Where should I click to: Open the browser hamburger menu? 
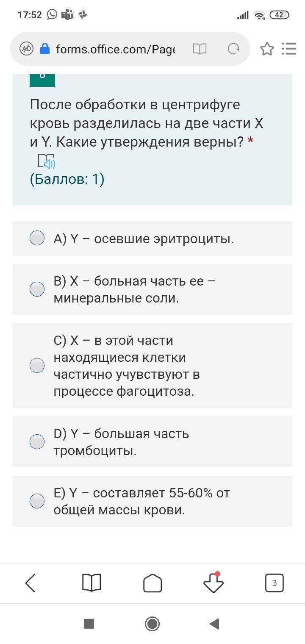point(289,49)
